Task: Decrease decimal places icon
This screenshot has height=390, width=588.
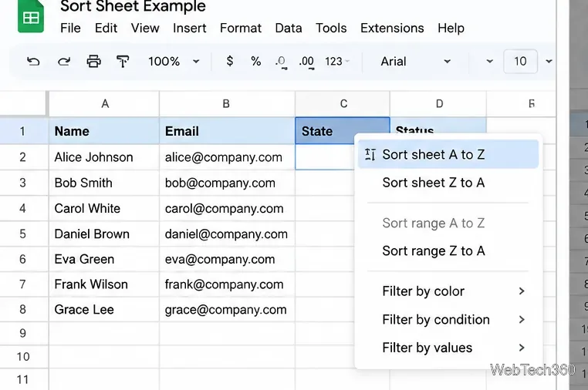Action: click(281, 62)
